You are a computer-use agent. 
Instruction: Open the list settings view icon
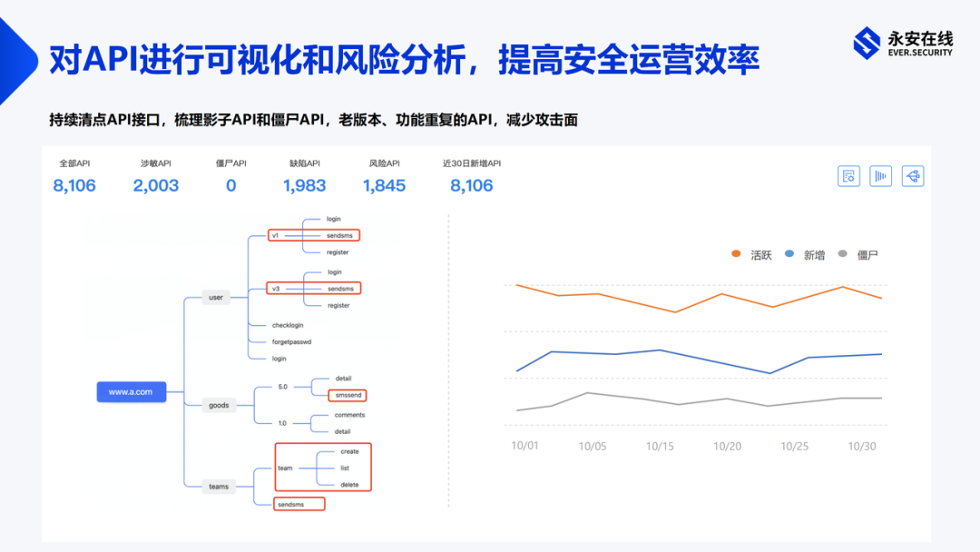(848, 176)
